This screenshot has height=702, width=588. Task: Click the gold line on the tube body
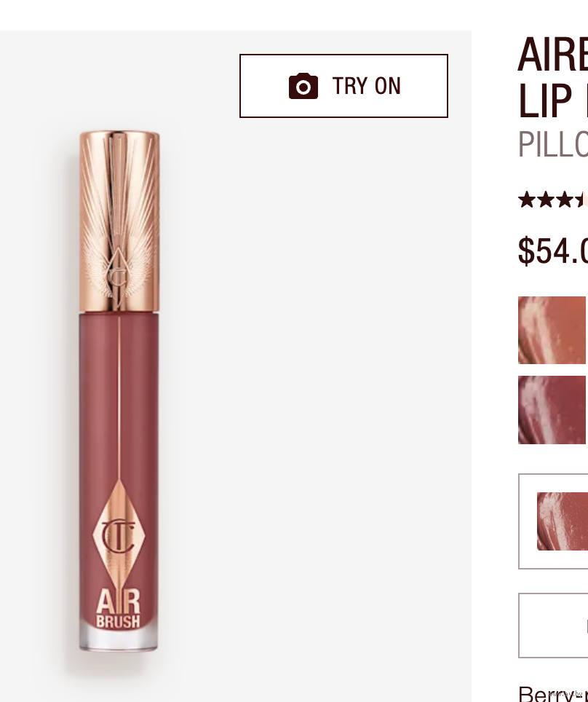(119, 398)
